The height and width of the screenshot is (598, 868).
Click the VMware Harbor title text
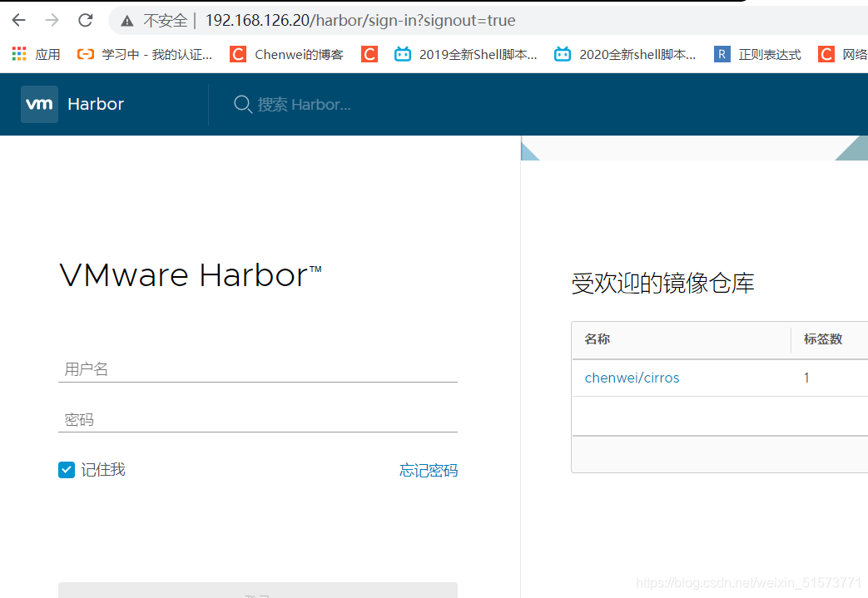191,275
